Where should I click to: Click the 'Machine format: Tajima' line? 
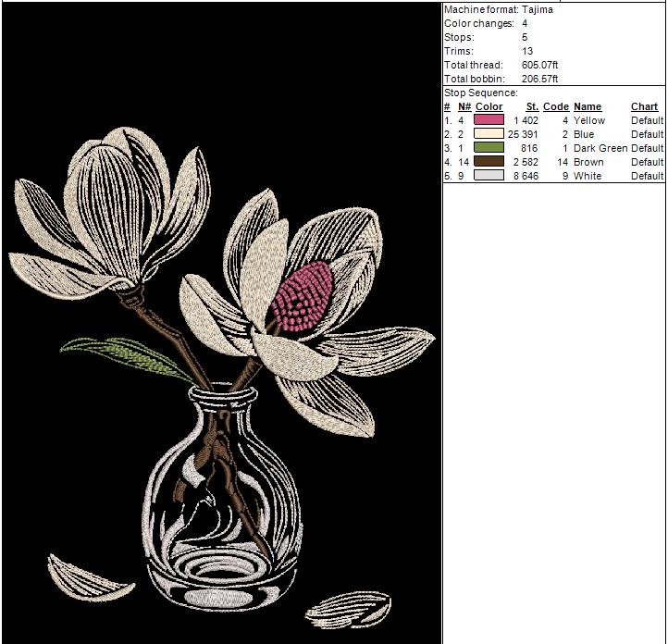tap(499, 9)
